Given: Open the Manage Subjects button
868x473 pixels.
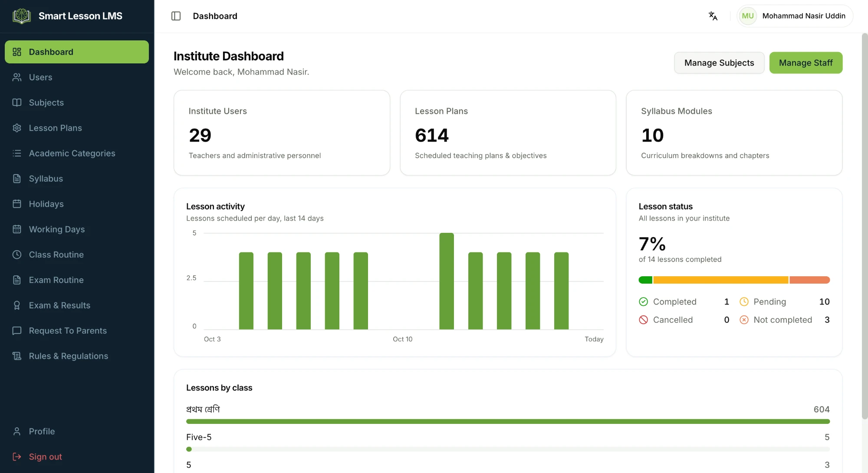Looking at the screenshot, I should pyautogui.click(x=719, y=63).
